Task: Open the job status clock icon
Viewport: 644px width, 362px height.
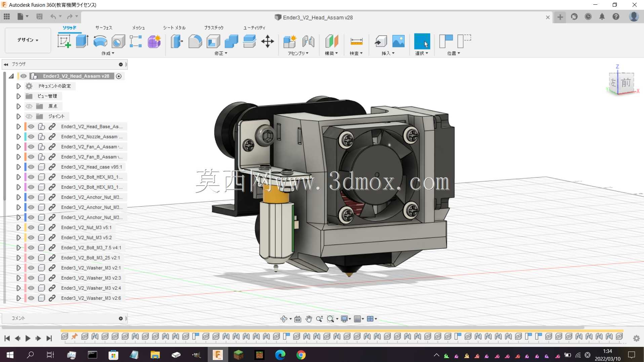Action: point(588,16)
